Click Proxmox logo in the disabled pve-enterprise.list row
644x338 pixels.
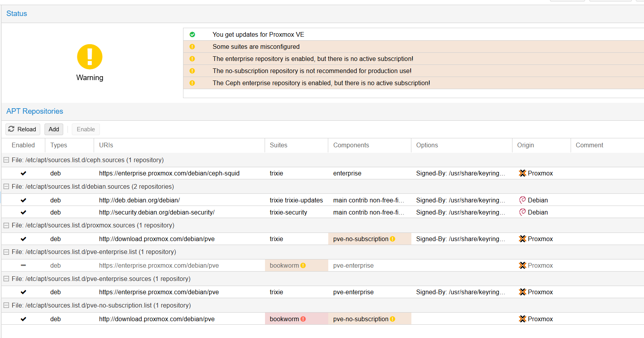click(522, 265)
